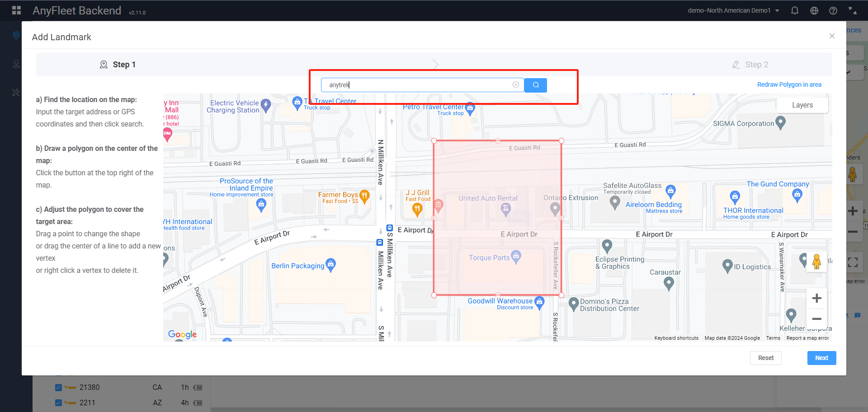This screenshot has height=412, width=868.
Task: Open the language globe icon
Action: 814,10
